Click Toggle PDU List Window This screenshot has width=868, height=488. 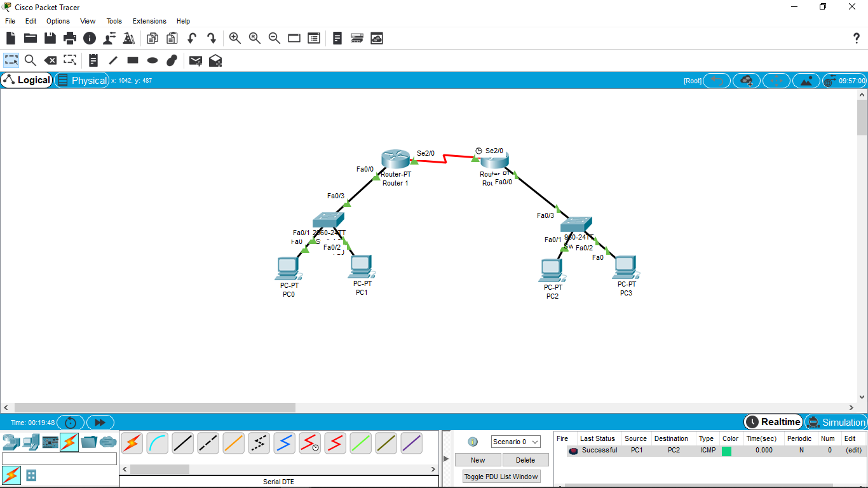click(501, 475)
